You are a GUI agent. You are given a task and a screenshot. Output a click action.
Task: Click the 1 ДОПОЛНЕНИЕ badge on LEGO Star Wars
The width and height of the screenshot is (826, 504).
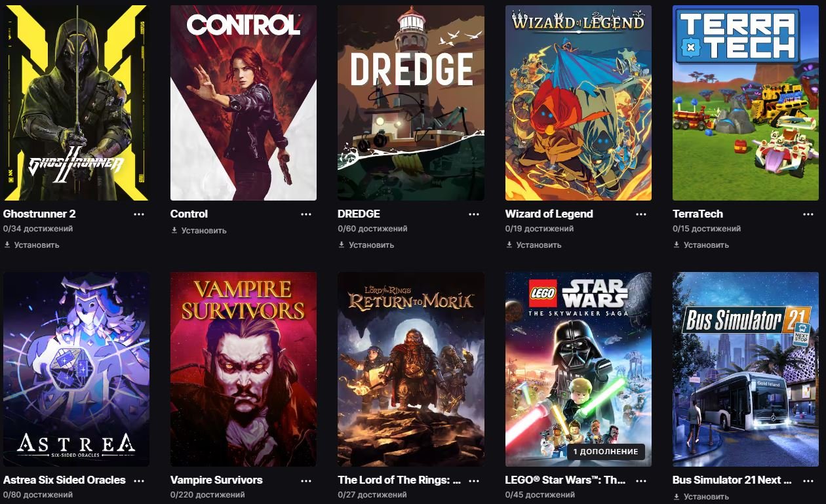605,452
